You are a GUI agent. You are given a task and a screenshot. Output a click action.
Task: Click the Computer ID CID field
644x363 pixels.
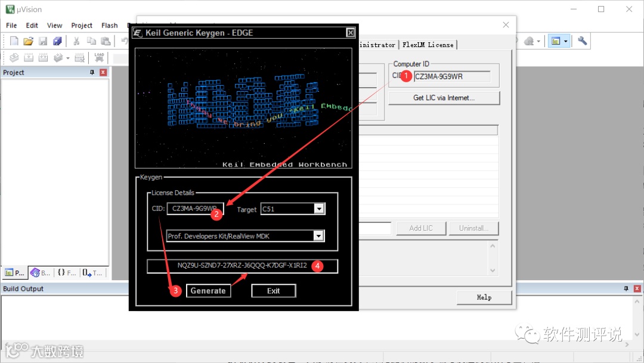click(x=452, y=76)
